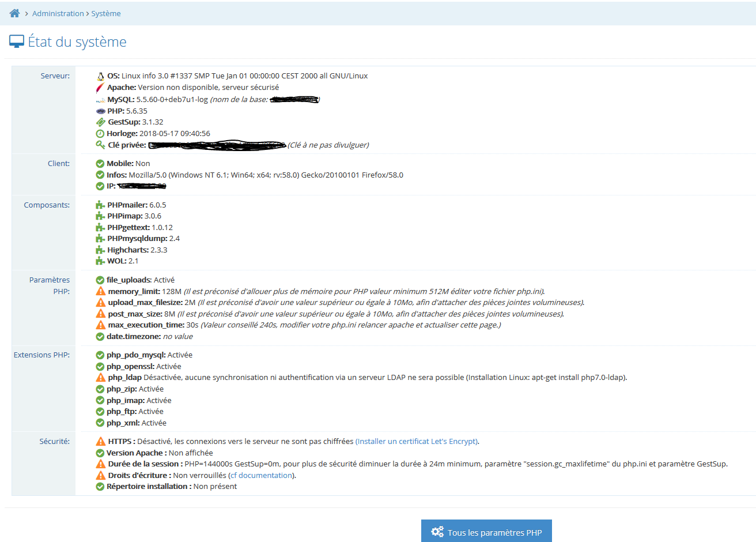This screenshot has width=756, height=542.
Task: Click the memory_limit 128M value text
Action: [172, 291]
